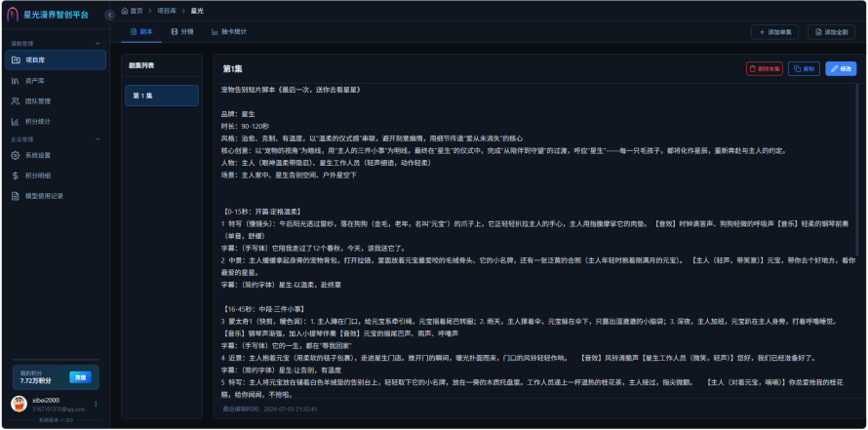Image resolution: width=868 pixels, height=430 pixels.
Task: Click the 添加单集 button
Action: point(775,32)
